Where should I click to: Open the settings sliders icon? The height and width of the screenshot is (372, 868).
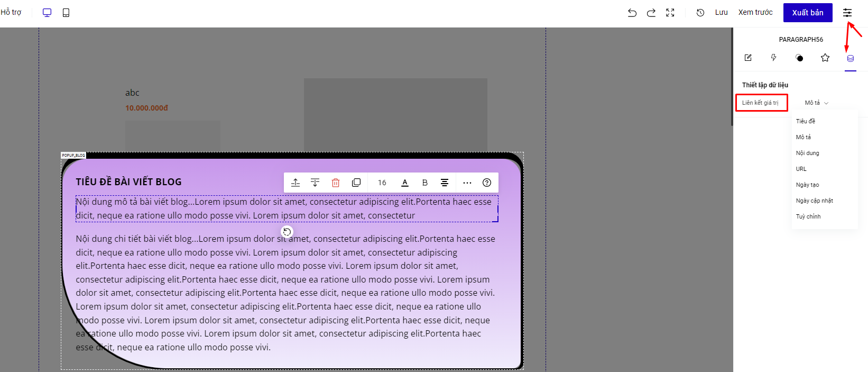[x=847, y=13]
